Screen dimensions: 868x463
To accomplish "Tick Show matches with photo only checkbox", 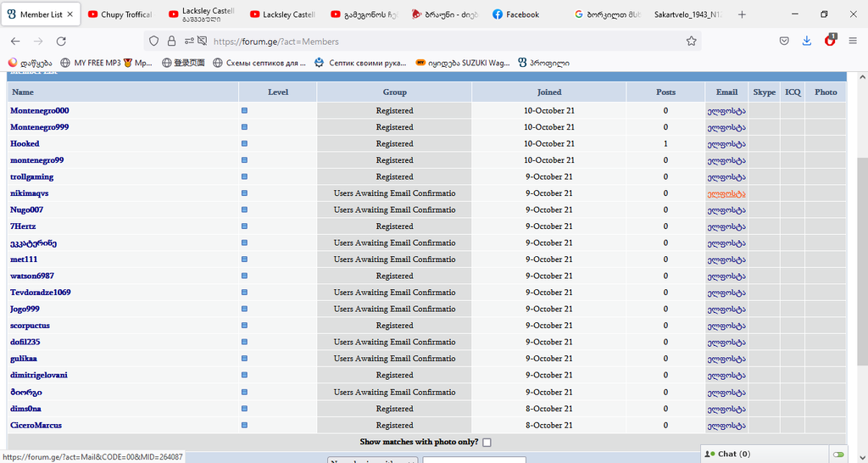I will click(487, 442).
